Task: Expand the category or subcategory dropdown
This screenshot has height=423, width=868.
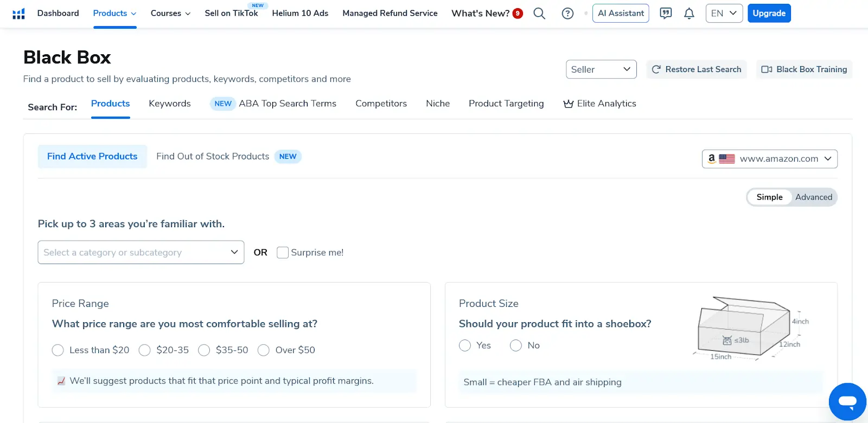Action: 141,253
